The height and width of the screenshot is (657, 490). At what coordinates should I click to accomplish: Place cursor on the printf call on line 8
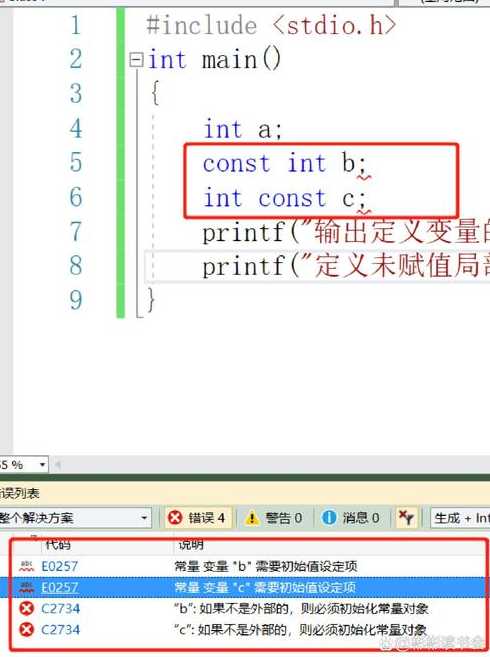click(346, 266)
